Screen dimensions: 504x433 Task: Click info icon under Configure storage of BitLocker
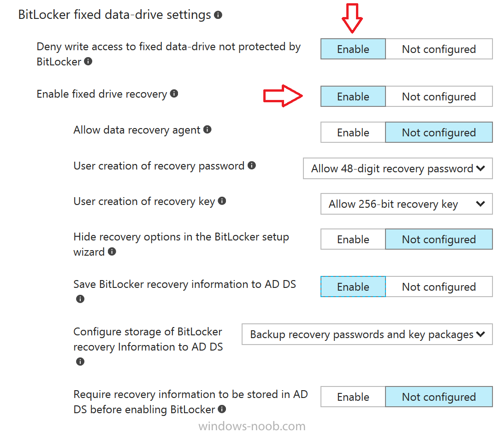point(80,362)
